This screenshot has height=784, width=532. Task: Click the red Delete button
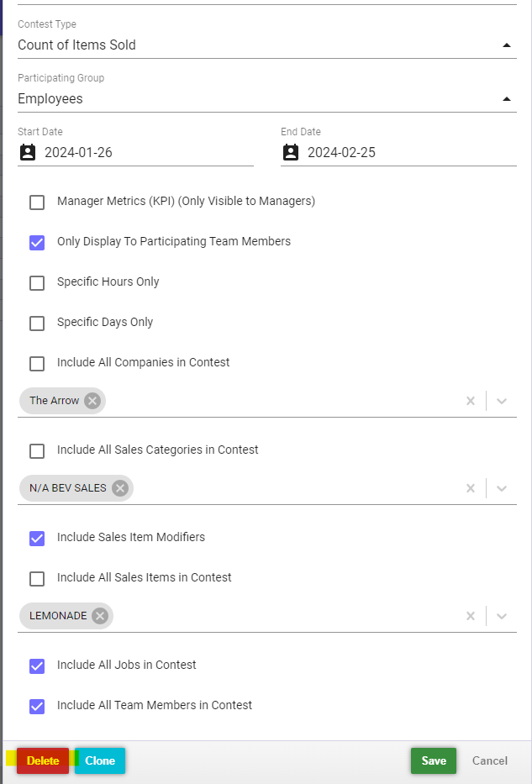click(43, 760)
